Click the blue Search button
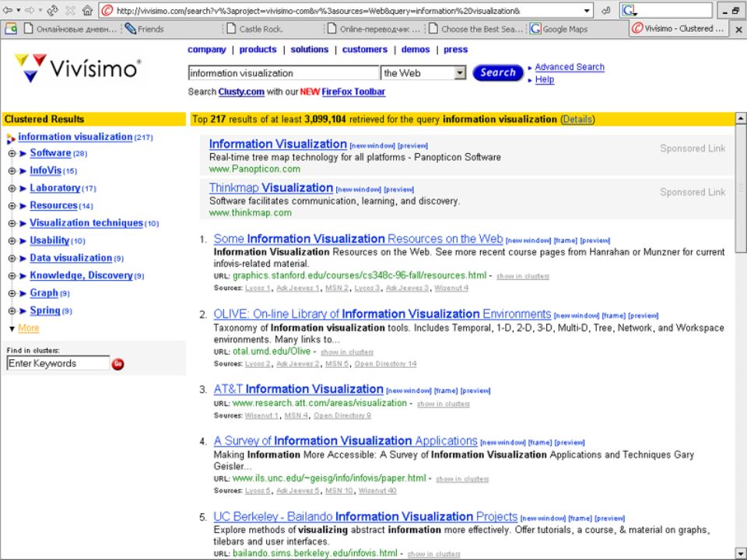The width and height of the screenshot is (747, 560). pos(498,72)
